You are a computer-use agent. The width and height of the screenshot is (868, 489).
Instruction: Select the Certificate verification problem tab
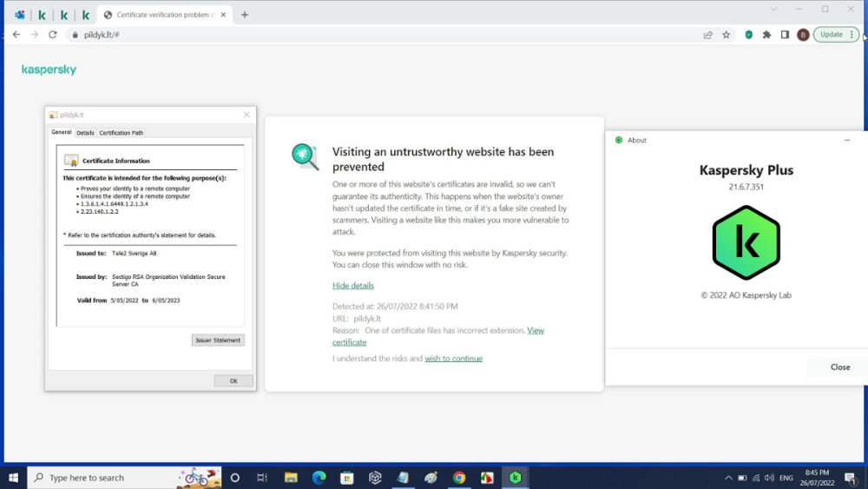(x=165, y=15)
